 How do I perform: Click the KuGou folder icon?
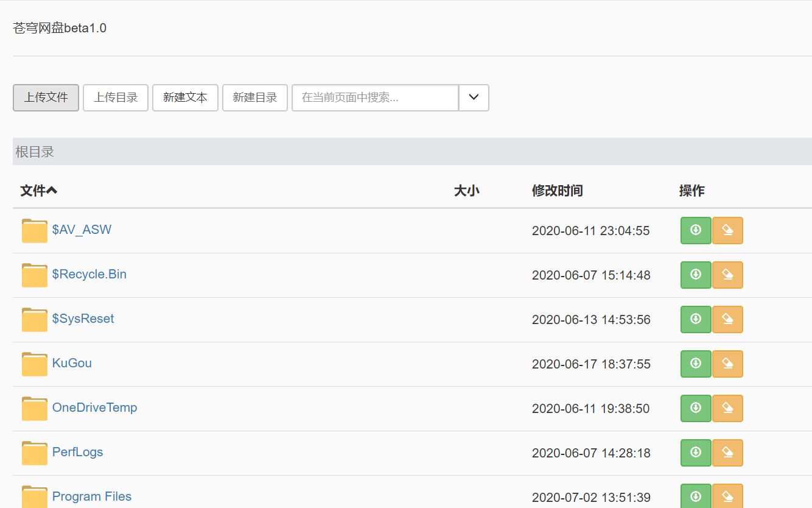(35, 364)
